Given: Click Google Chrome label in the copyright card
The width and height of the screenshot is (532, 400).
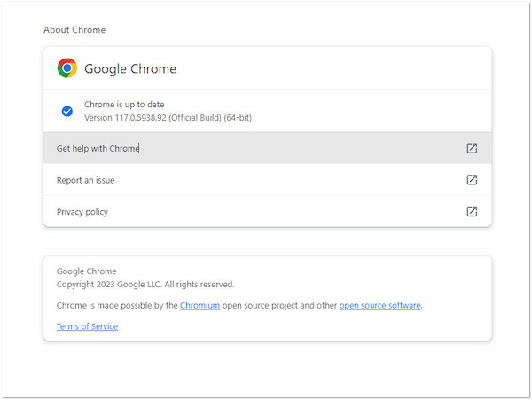Looking at the screenshot, I should coord(87,271).
